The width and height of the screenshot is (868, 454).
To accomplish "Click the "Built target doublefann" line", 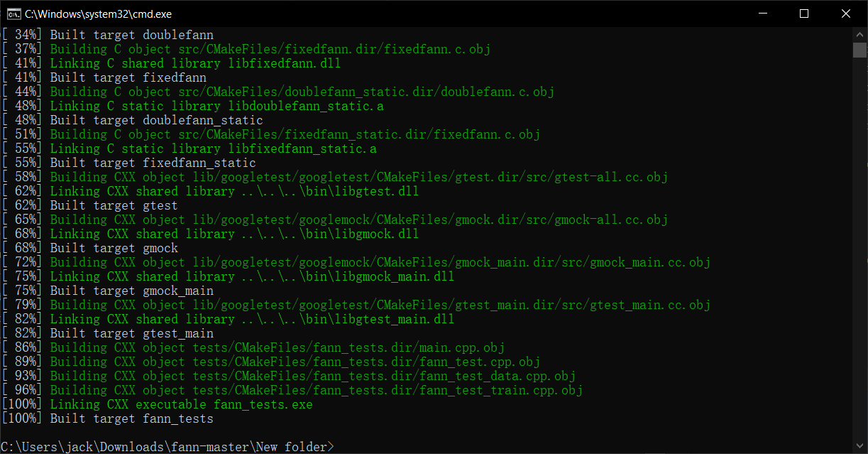I will pyautogui.click(x=131, y=35).
